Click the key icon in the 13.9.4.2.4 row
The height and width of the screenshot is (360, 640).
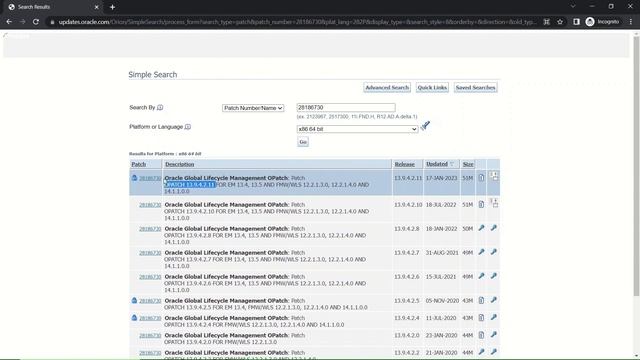[494, 317]
